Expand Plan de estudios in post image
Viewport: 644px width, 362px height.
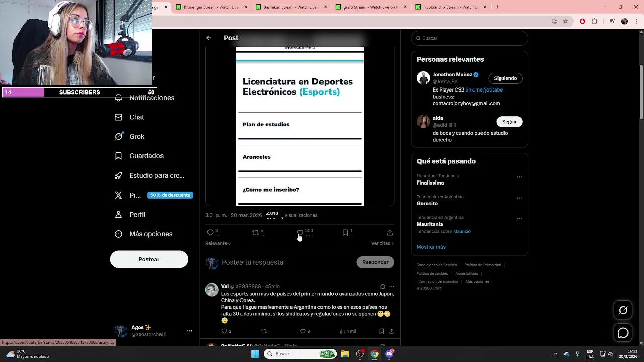300,124
